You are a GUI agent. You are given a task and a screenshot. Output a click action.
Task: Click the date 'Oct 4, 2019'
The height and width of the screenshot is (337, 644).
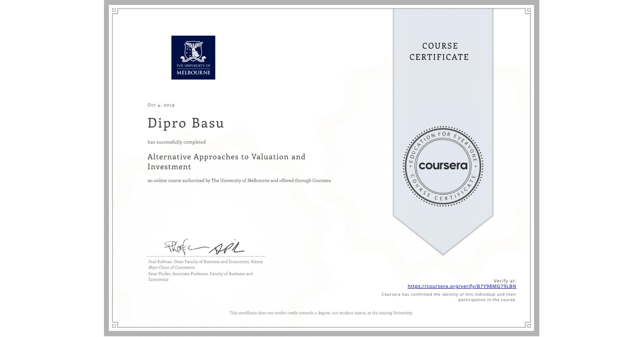click(161, 105)
